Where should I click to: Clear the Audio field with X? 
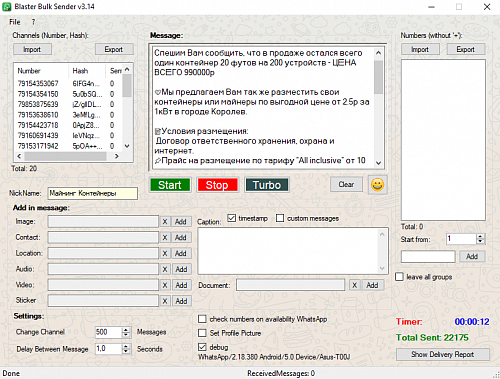[165, 269]
